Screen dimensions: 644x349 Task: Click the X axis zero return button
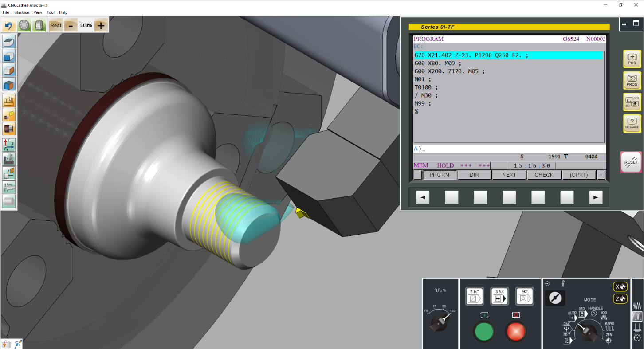[x=620, y=287]
